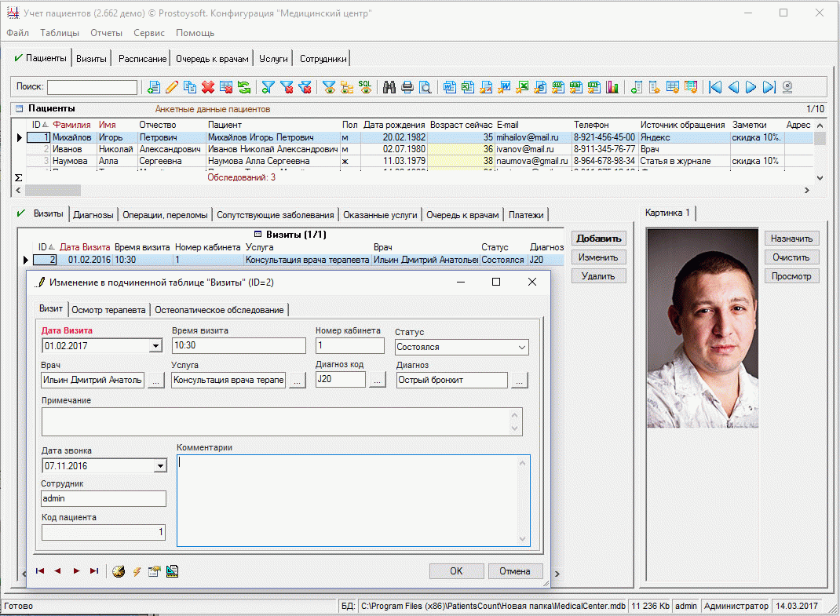Go to last record toolbar arrow
The image size is (840, 616).
click(x=769, y=87)
